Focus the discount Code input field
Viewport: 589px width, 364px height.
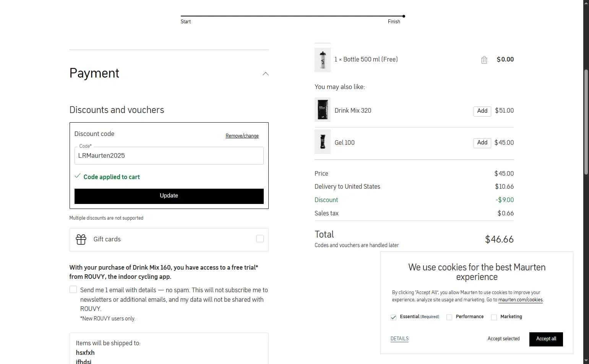pos(169,155)
